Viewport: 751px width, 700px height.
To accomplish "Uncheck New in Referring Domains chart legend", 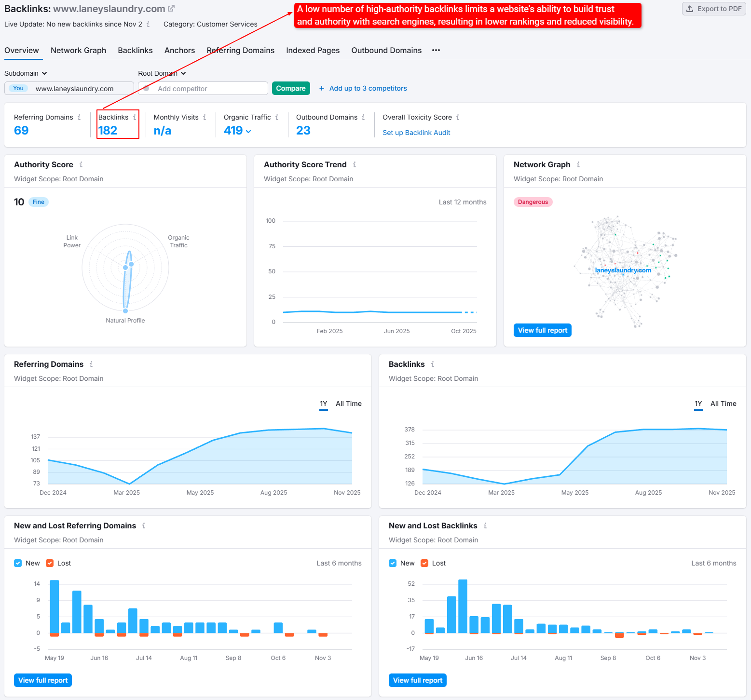I will click(18, 563).
